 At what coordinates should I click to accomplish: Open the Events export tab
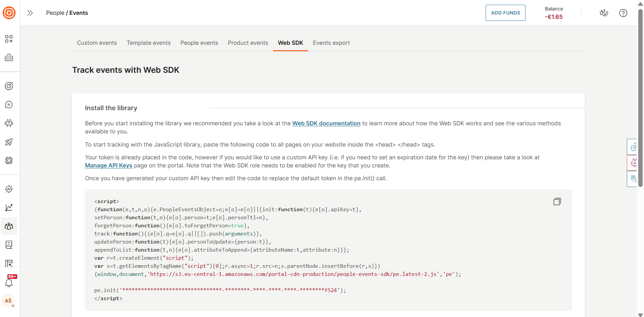tap(331, 43)
